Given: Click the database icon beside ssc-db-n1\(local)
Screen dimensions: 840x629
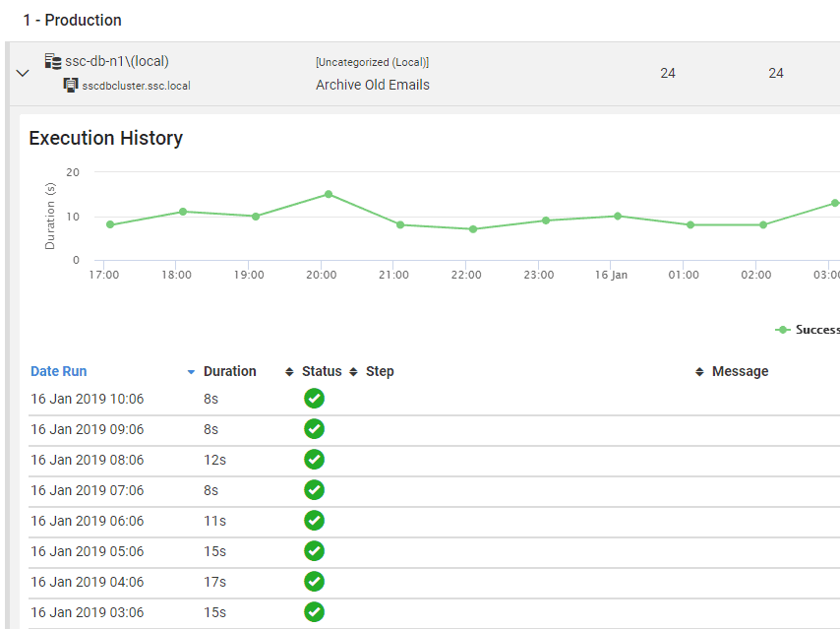Looking at the screenshot, I should tap(53, 61).
